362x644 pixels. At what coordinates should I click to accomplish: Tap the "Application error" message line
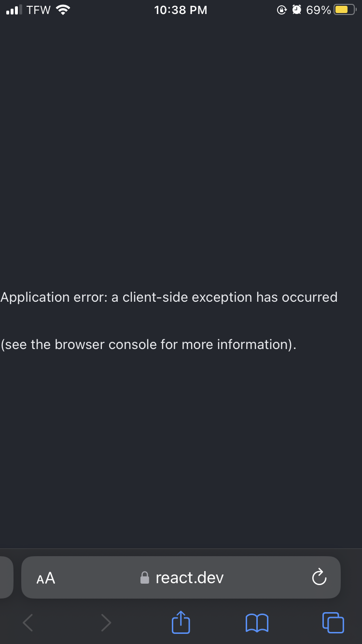[169, 297]
